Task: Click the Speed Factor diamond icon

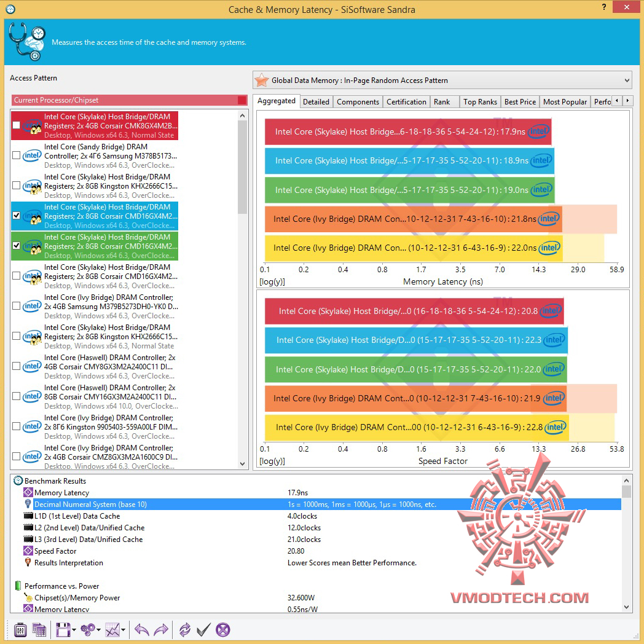Action: 28,551
